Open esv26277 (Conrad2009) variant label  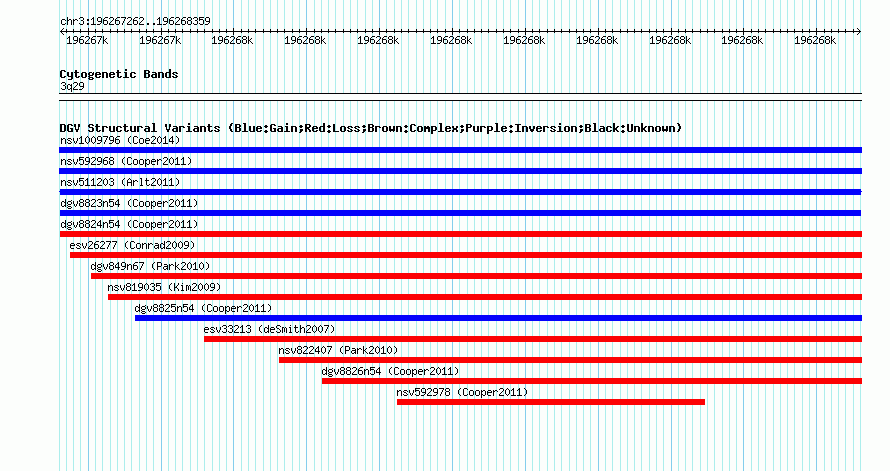pyautogui.click(x=132, y=245)
